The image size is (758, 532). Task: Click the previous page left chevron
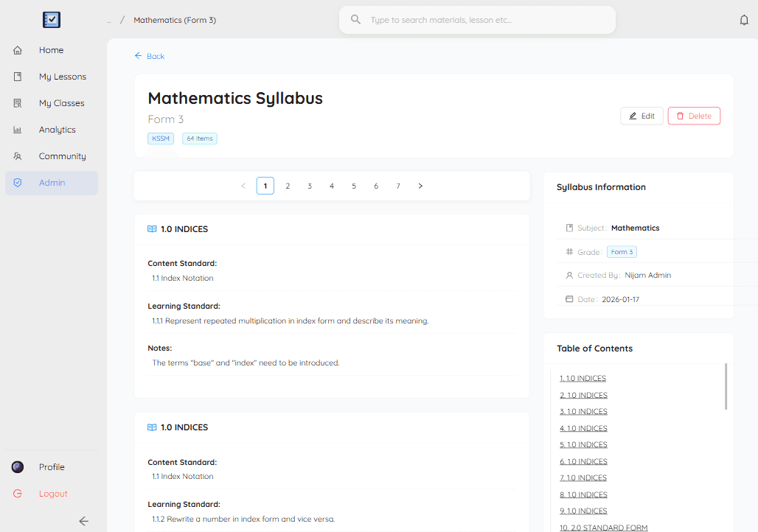[x=243, y=186]
